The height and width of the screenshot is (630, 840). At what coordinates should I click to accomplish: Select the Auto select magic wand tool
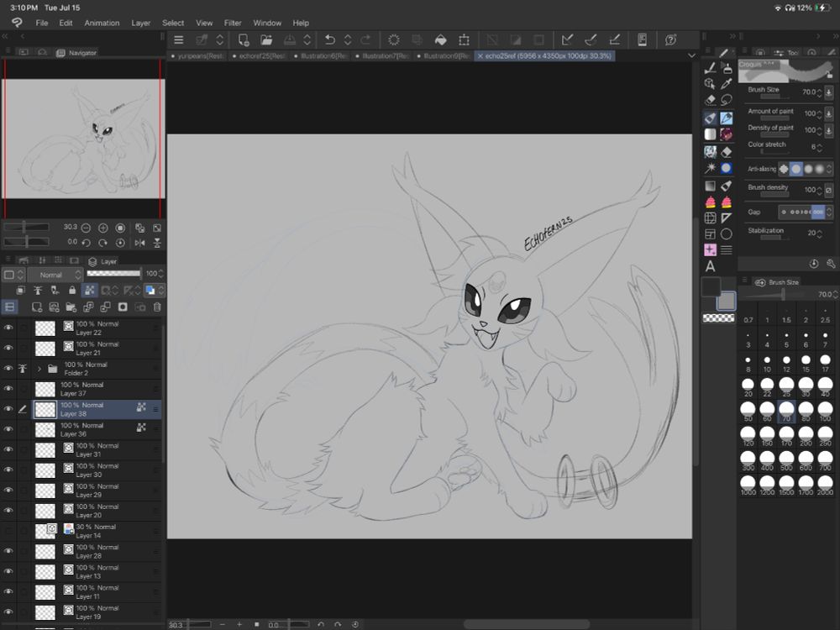coord(710,168)
